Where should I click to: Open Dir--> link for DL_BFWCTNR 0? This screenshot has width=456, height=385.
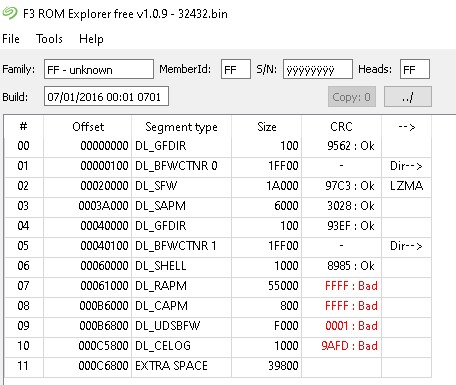(406, 166)
